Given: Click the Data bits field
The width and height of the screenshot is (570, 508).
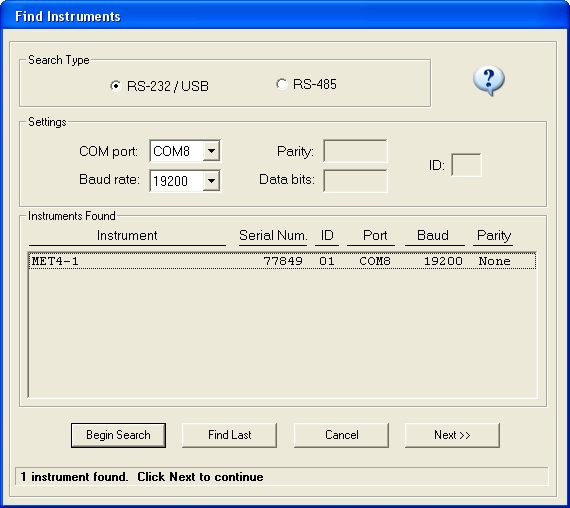Looking at the screenshot, I should coord(355,181).
